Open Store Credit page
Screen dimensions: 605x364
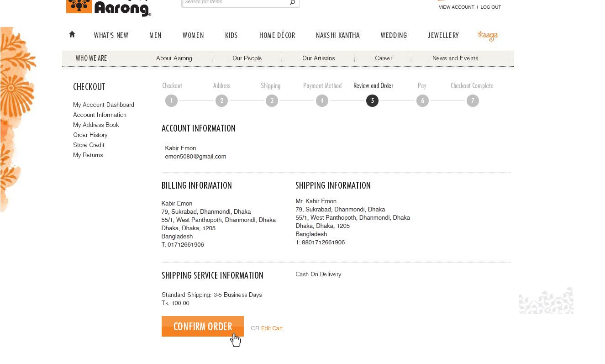click(89, 145)
